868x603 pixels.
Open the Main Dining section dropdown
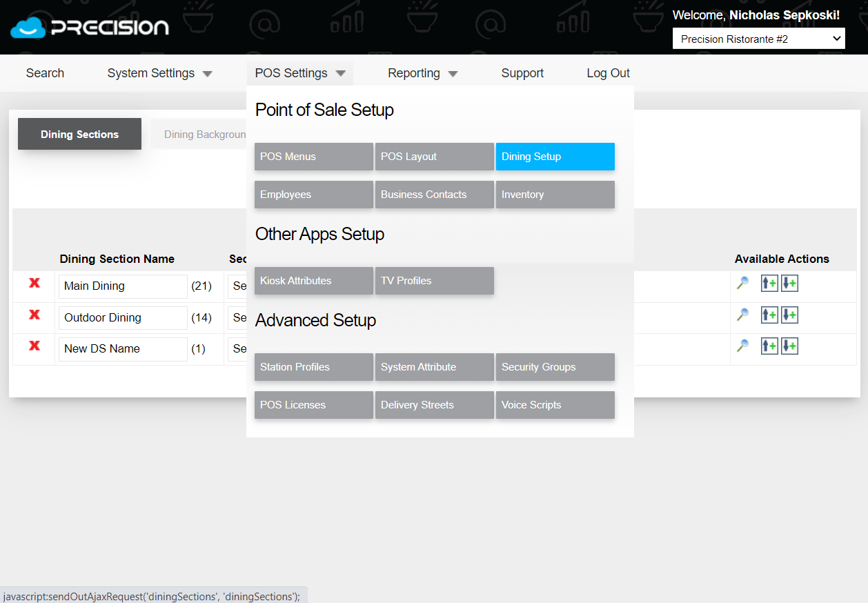[x=238, y=286]
